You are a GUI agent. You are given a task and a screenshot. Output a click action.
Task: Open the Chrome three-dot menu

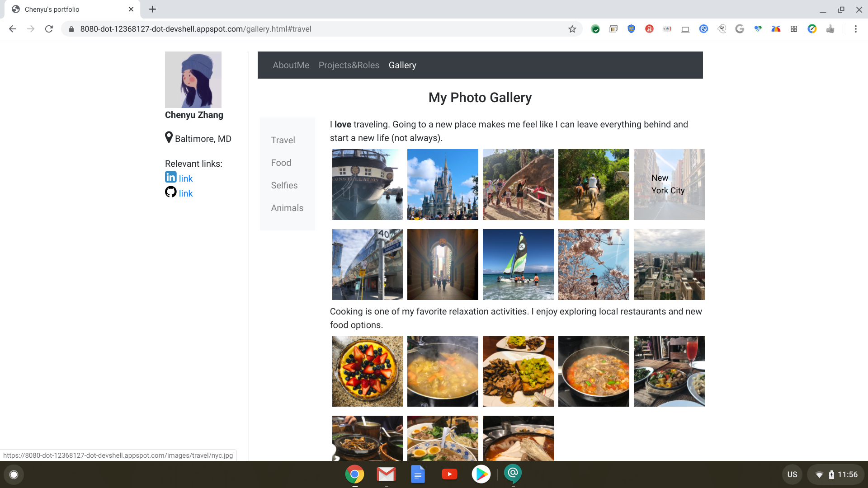855,29
